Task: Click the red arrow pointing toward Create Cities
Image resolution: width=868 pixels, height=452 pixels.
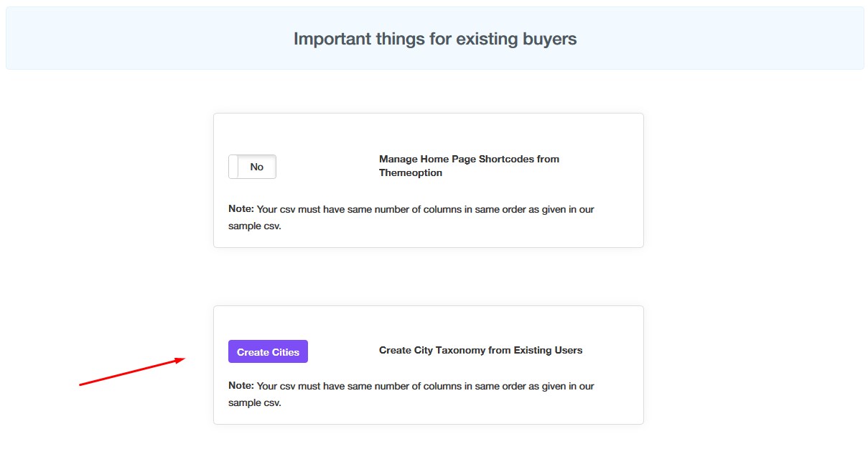Action: (132, 372)
